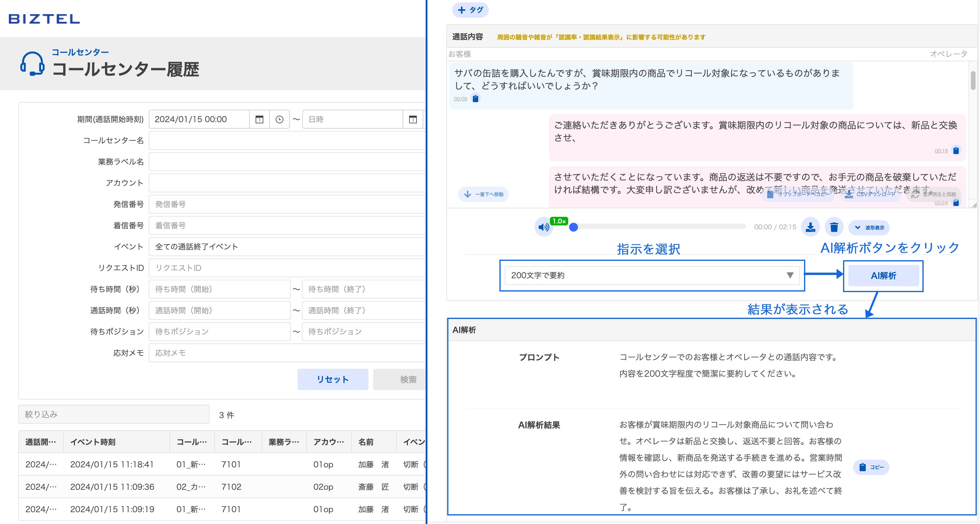This screenshot has width=980, height=524.
Task: Click the 期間 start datetime field
Action: [199, 119]
